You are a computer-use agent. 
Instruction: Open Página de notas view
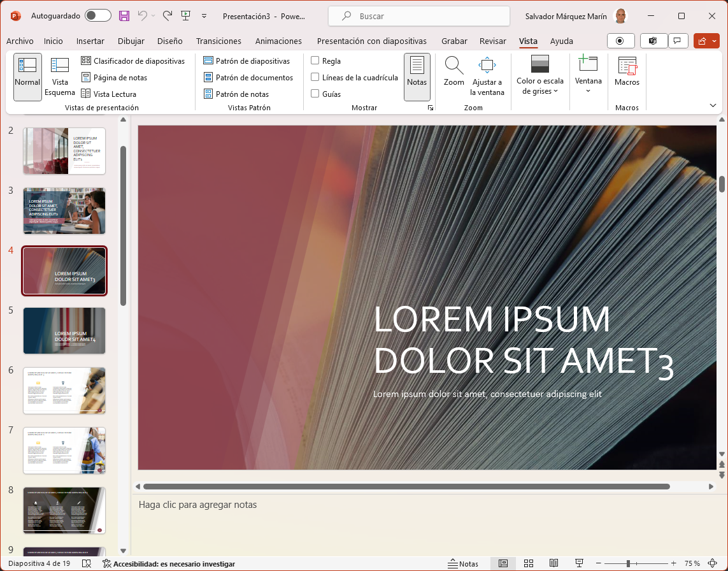tap(114, 78)
